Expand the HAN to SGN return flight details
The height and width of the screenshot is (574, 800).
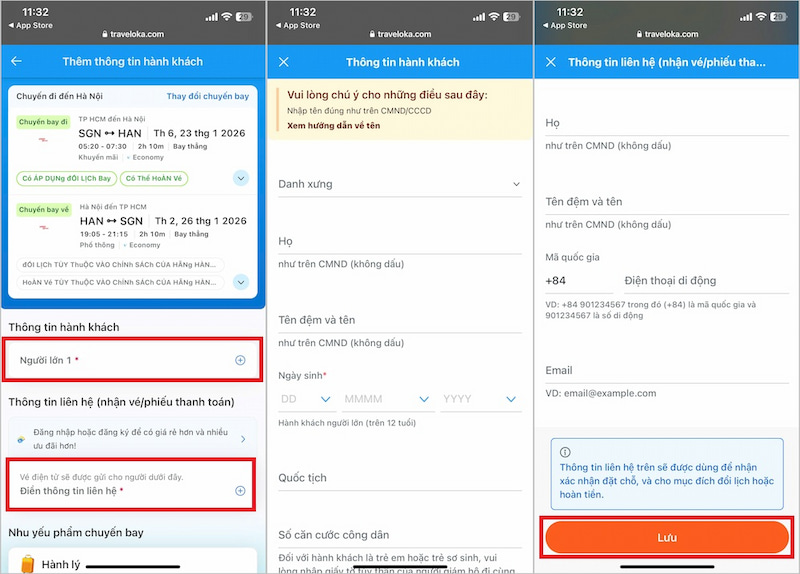[x=241, y=282]
